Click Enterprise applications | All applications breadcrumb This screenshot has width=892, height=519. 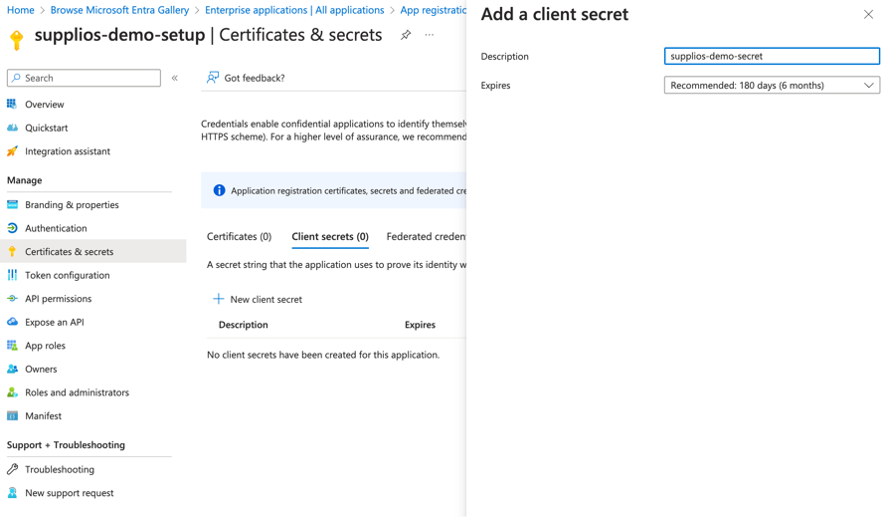pyautogui.click(x=295, y=10)
